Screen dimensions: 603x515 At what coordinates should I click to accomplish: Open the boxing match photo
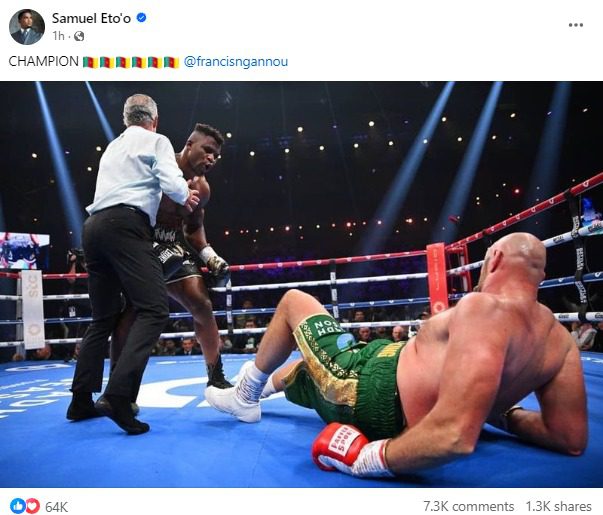click(302, 284)
